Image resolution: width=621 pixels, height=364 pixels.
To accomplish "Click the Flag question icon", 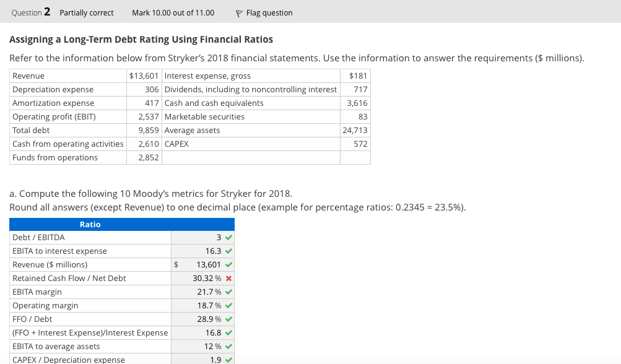I will coord(239,14).
